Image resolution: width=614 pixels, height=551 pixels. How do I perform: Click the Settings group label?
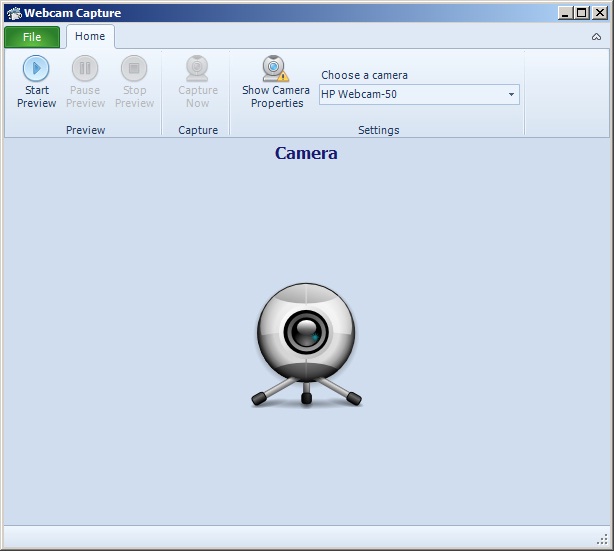[x=378, y=130]
